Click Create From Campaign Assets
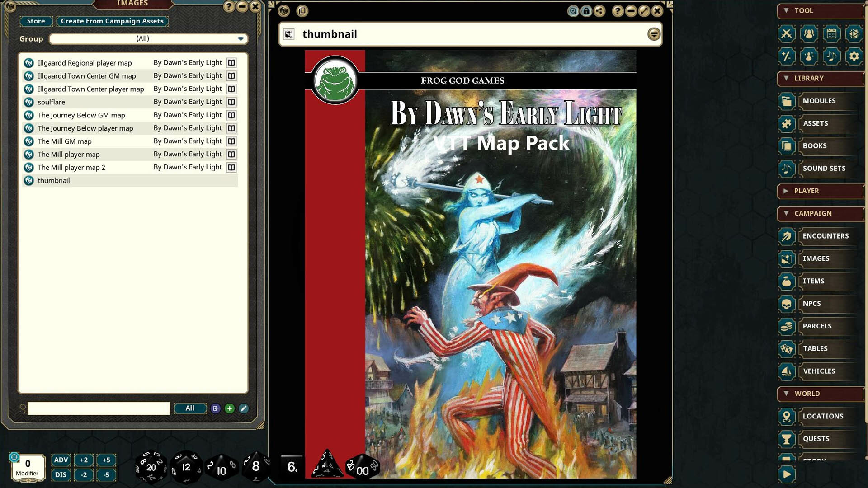 pyautogui.click(x=113, y=21)
